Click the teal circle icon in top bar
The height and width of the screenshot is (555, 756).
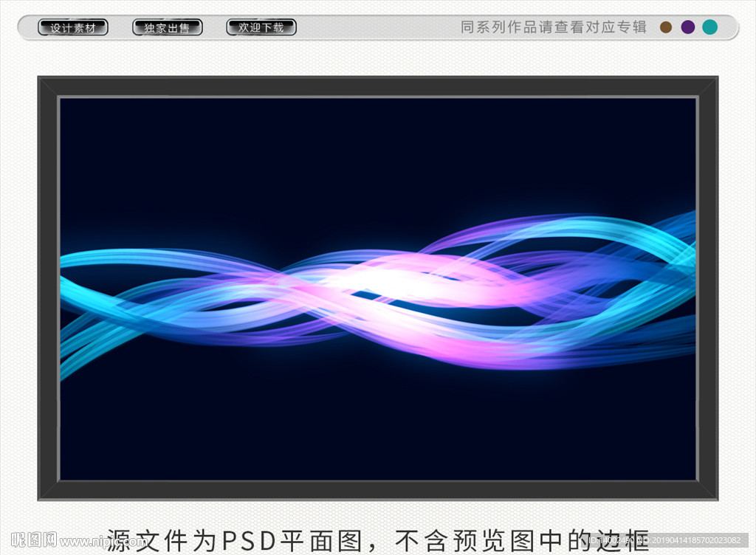pos(711,27)
